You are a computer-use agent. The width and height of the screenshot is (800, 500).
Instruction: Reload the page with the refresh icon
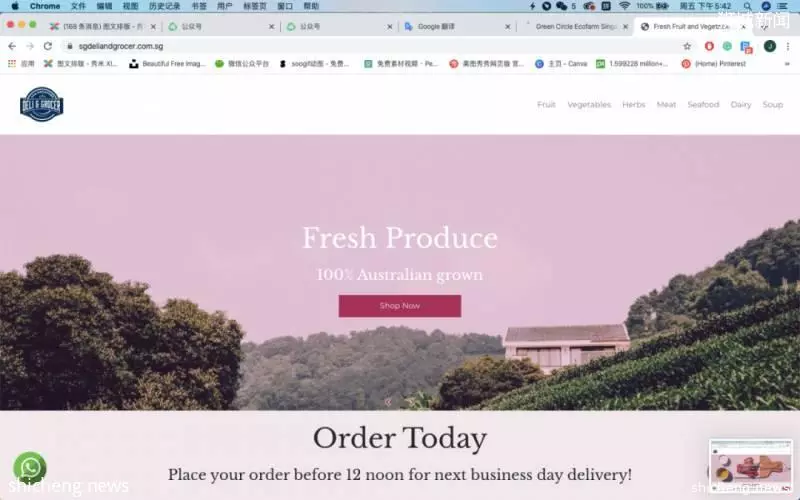47,46
